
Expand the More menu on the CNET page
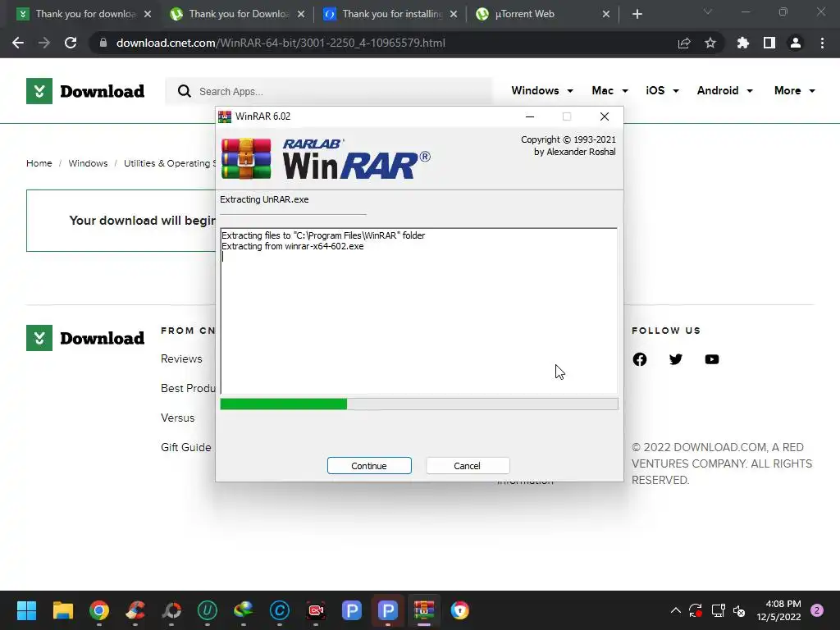(794, 90)
